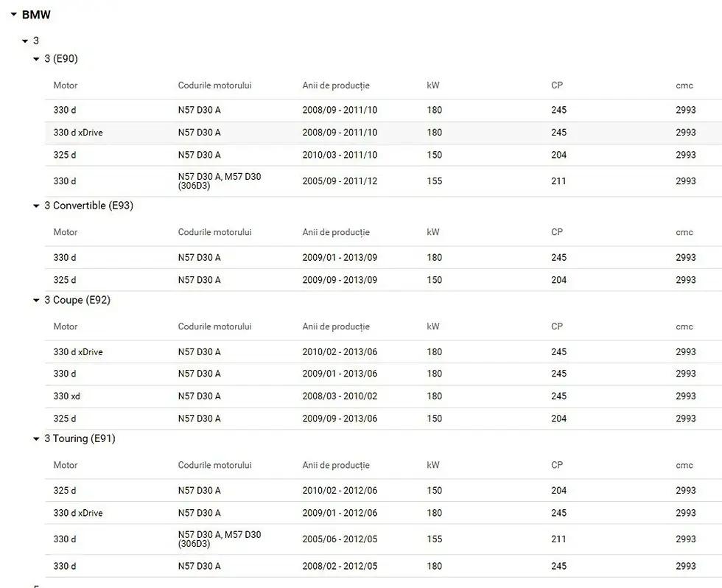Collapse the 3 (E90) section arrow
This screenshot has width=722, height=588.
tap(36, 59)
